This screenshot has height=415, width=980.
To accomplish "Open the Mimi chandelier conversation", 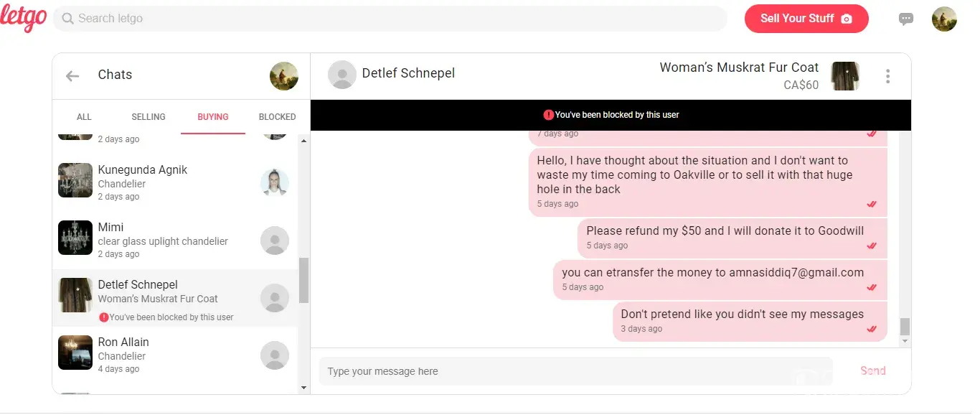I will 162,240.
